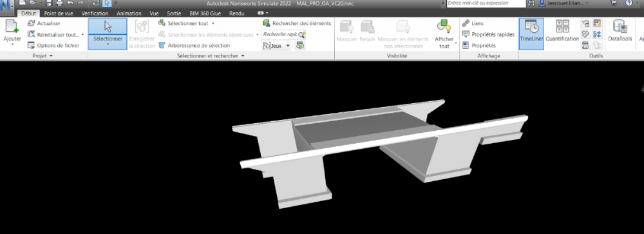Click the Print icon in quick access toolbar
The image size is (644, 234).
click(x=59, y=3)
